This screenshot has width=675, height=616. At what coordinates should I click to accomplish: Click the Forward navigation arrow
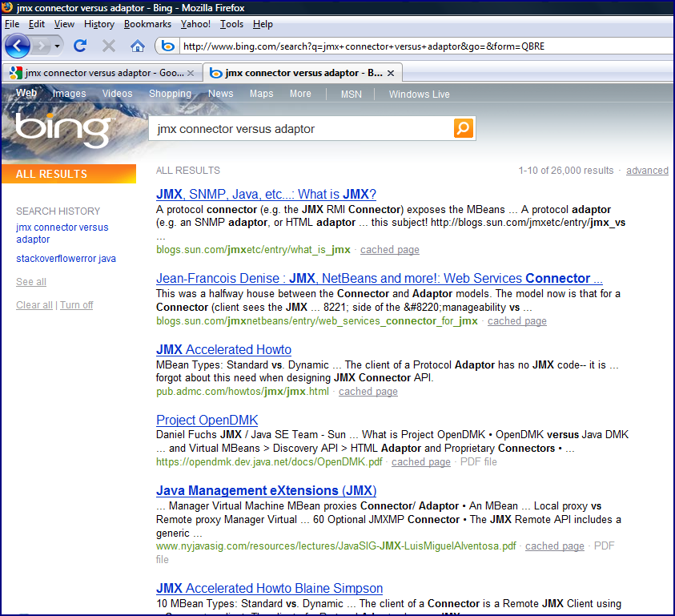pos(42,46)
